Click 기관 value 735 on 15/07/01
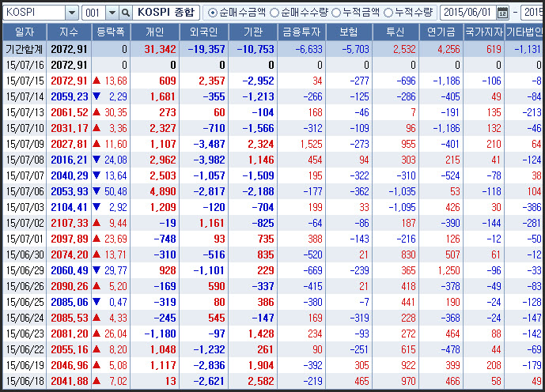 pos(266,239)
